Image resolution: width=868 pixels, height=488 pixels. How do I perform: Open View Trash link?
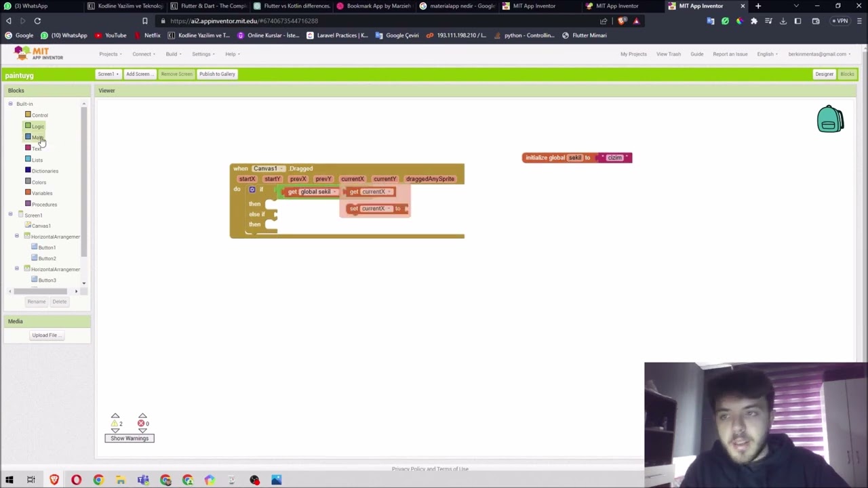668,54
